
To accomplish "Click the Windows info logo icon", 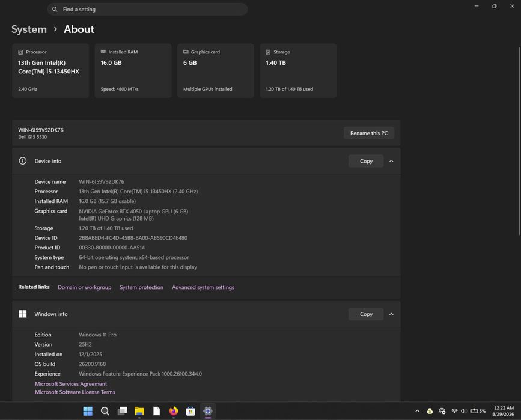I will [x=23, y=314].
